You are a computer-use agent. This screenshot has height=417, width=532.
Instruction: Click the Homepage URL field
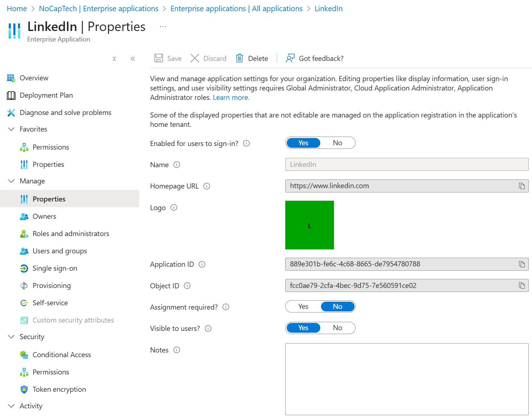pos(407,186)
